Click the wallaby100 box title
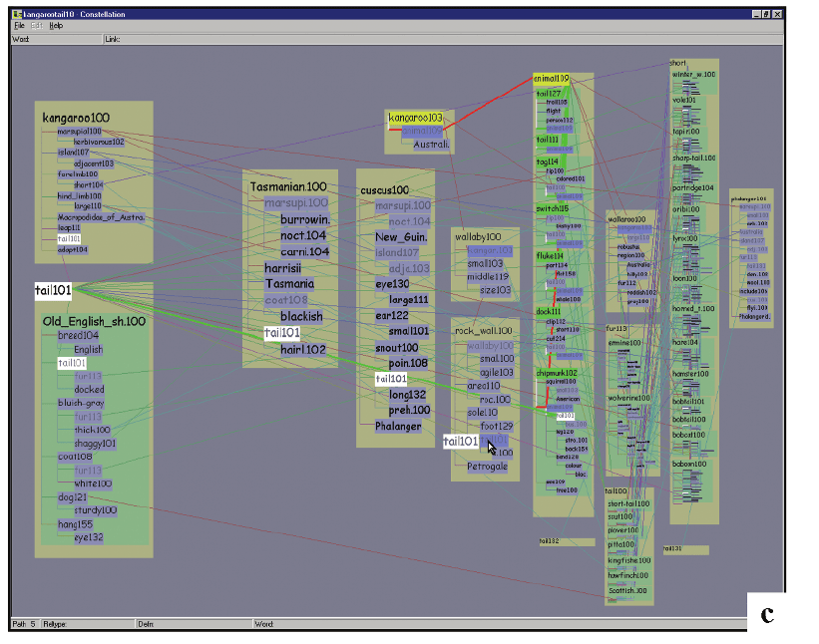Screen dimensions: 819x644 478,236
